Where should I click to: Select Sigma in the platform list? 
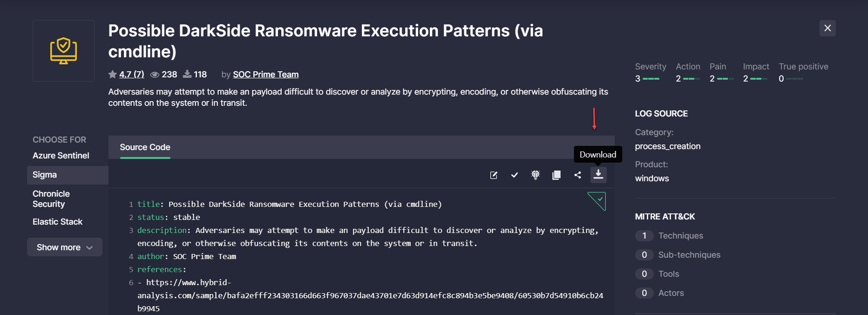(x=45, y=175)
